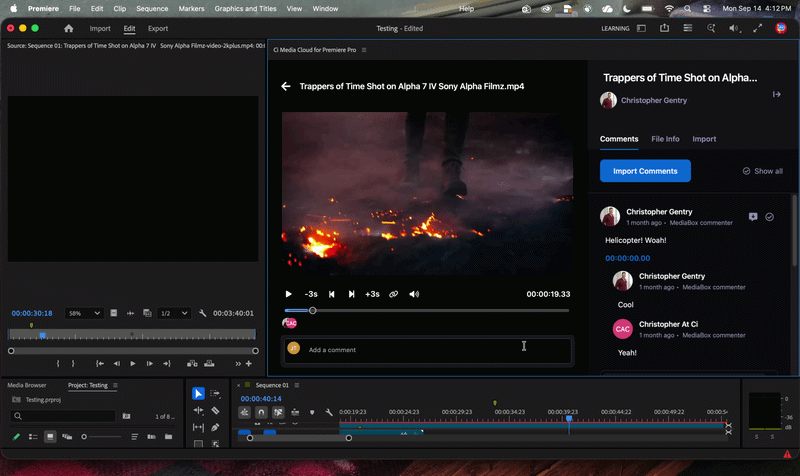Click Import Comments button
The height and width of the screenshot is (476, 800).
pos(645,171)
